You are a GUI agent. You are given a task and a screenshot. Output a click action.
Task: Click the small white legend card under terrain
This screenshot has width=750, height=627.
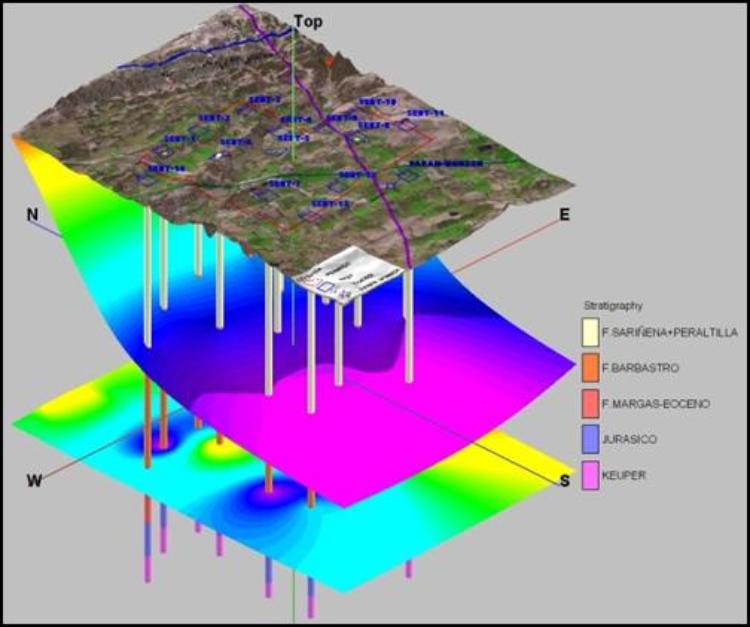342,277
